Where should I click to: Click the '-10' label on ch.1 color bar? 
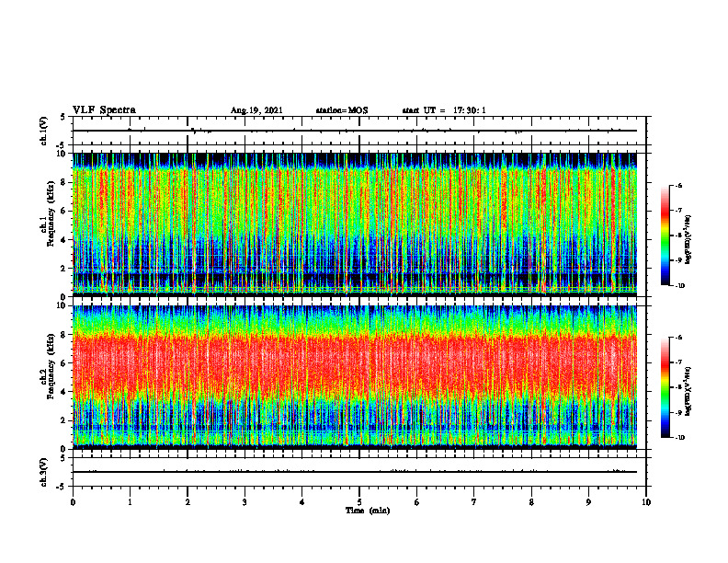tap(679, 286)
